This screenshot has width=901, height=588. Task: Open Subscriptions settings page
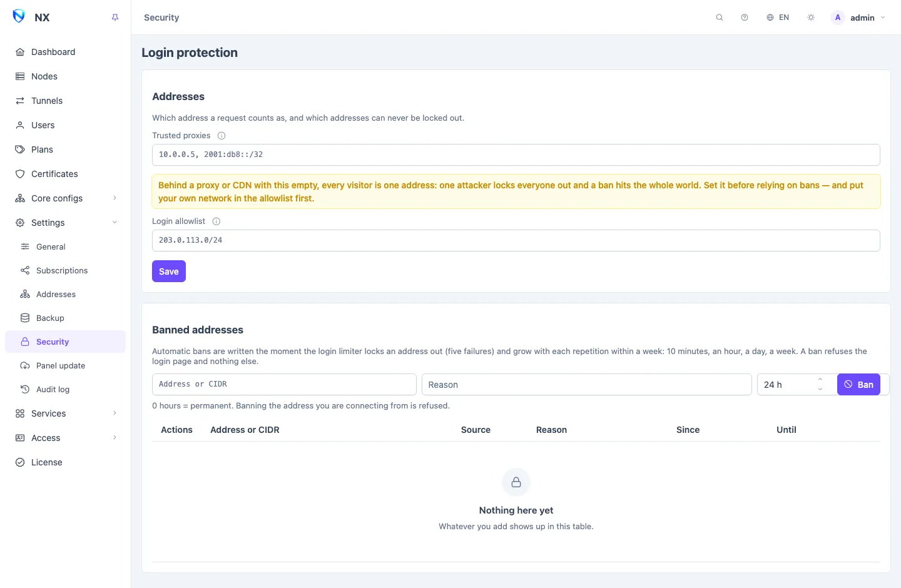coord(65,270)
